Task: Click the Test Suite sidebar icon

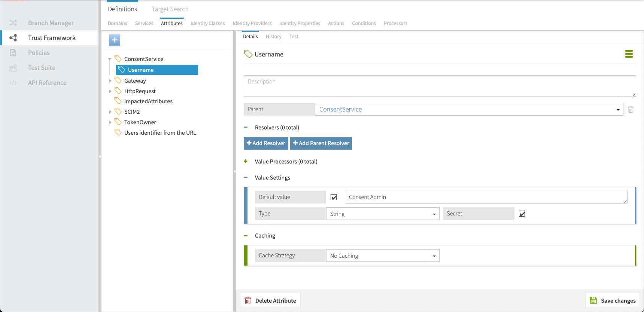Action: 13,68
